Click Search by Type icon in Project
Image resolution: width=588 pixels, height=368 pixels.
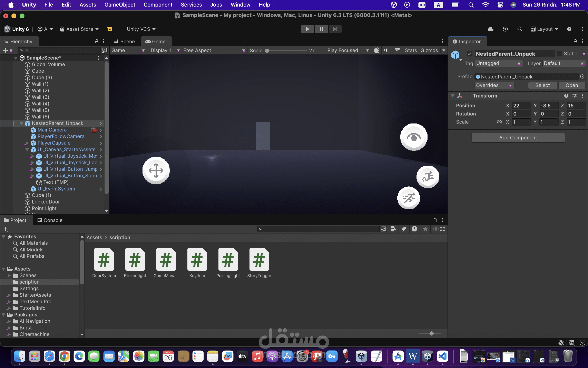[x=393, y=229]
